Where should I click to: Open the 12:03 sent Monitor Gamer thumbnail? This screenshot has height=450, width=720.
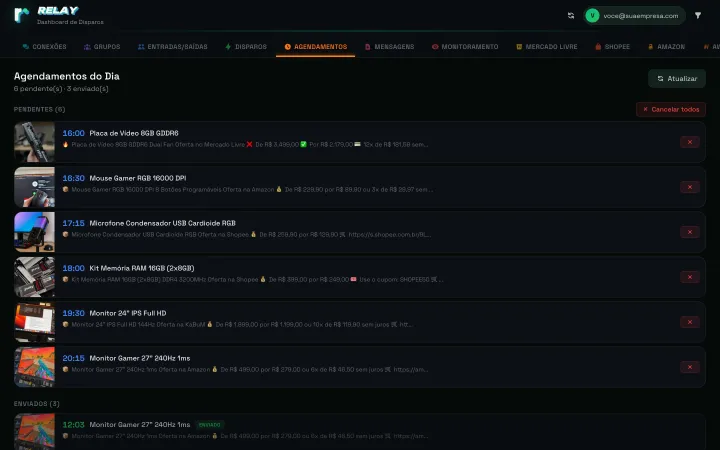[34, 432]
